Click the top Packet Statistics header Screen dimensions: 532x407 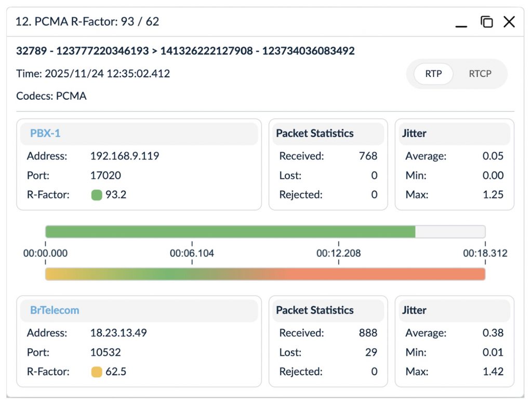pyautogui.click(x=315, y=134)
